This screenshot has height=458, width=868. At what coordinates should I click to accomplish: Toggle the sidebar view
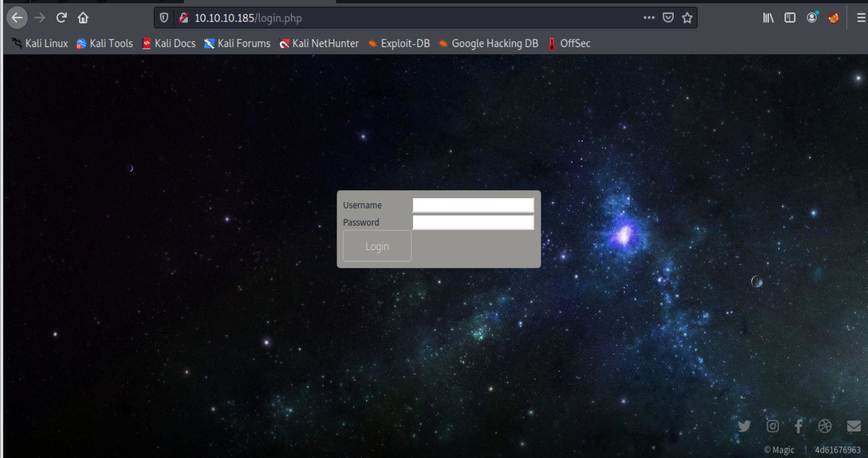790,18
